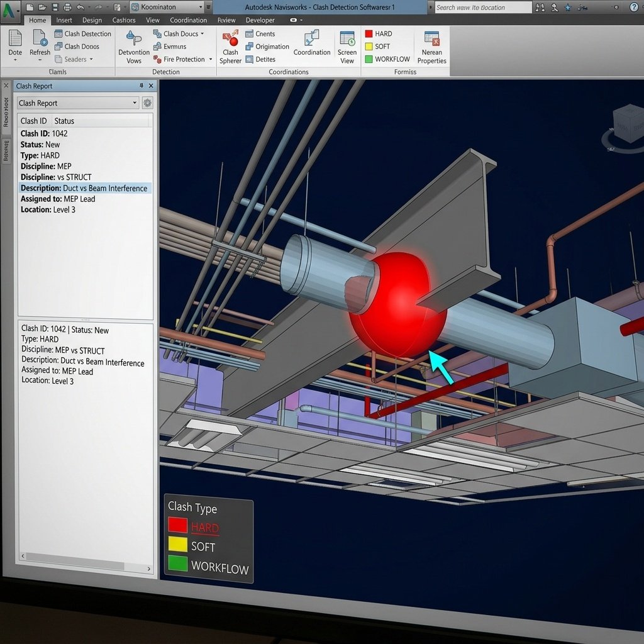This screenshot has height=644, width=644.
Task: Click the Origimation ribbon item
Action: 267,47
